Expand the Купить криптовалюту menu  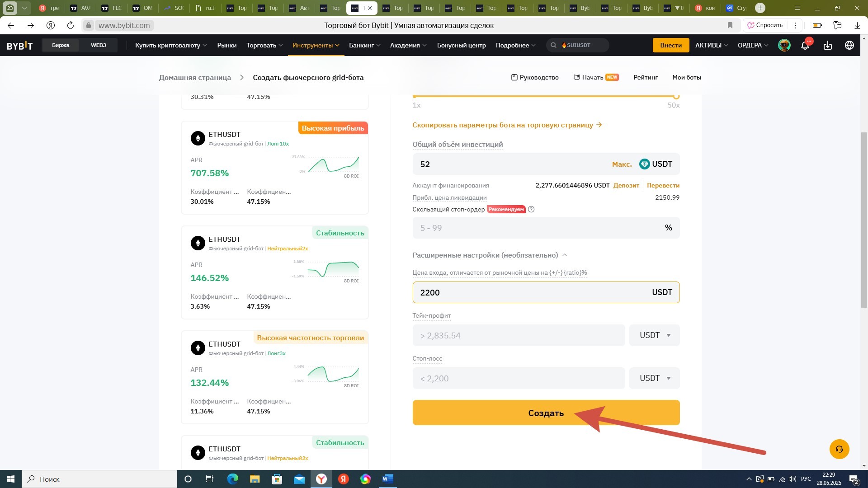click(x=171, y=45)
